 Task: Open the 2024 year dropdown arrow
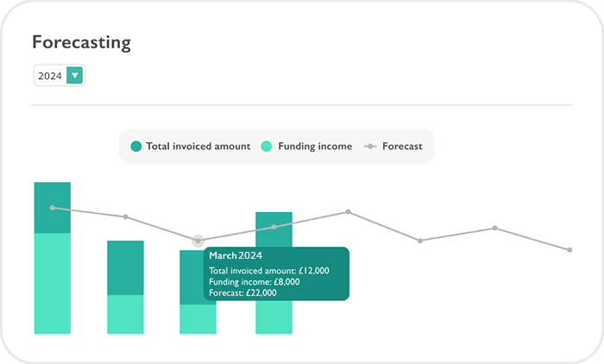[75, 76]
